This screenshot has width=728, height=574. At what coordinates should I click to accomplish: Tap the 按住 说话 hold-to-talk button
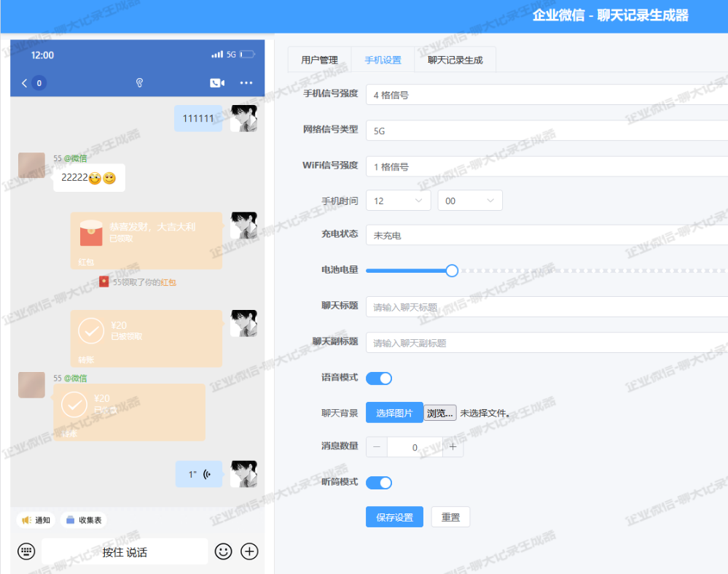pos(125,551)
